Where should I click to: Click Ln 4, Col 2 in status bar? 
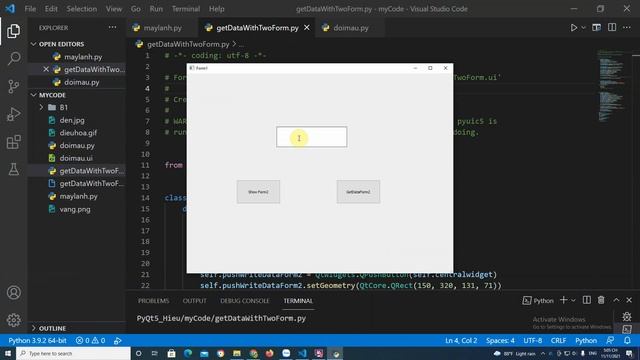pyautogui.click(x=461, y=340)
